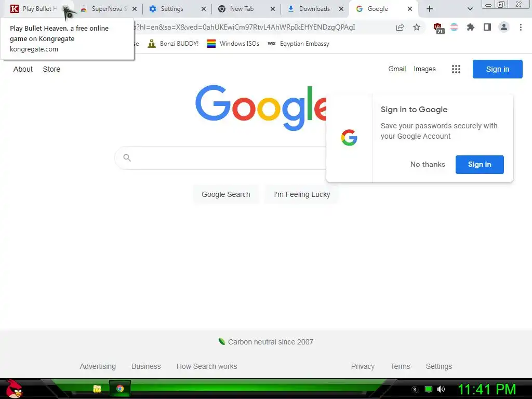Open How Search works link
Viewport: 532px width, 399px height.
207,366
